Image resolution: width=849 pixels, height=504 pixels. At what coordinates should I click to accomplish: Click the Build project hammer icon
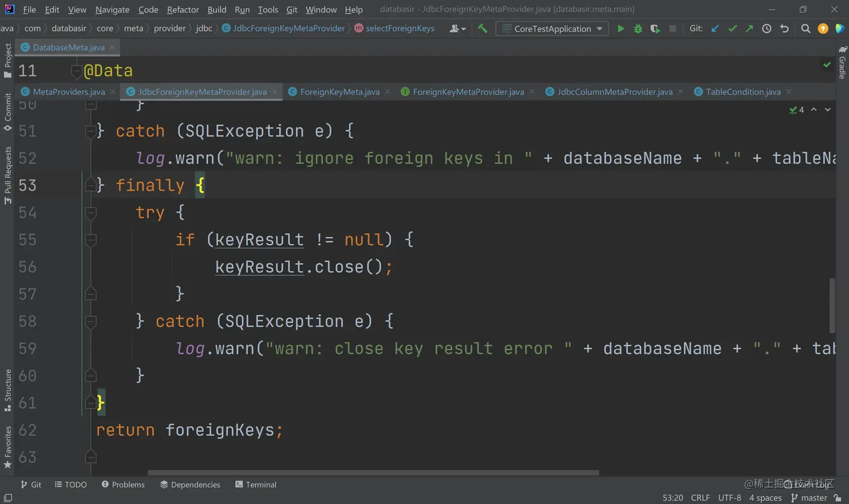click(482, 28)
